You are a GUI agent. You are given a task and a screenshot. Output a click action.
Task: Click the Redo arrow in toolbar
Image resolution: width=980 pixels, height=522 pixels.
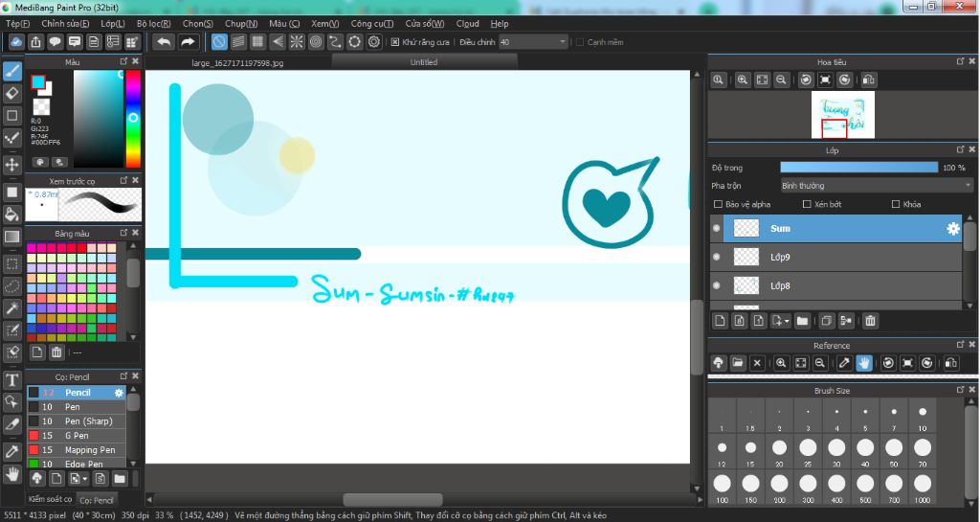[188, 42]
